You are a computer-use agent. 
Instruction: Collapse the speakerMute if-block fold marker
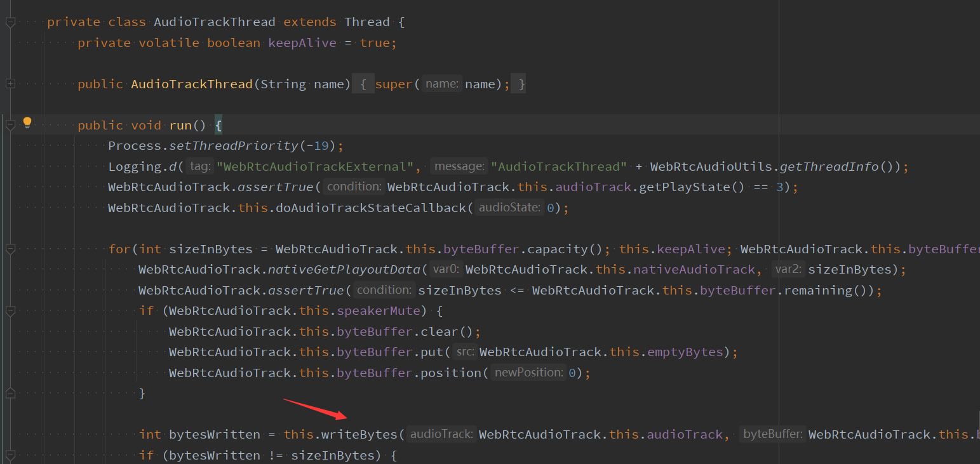(x=10, y=311)
